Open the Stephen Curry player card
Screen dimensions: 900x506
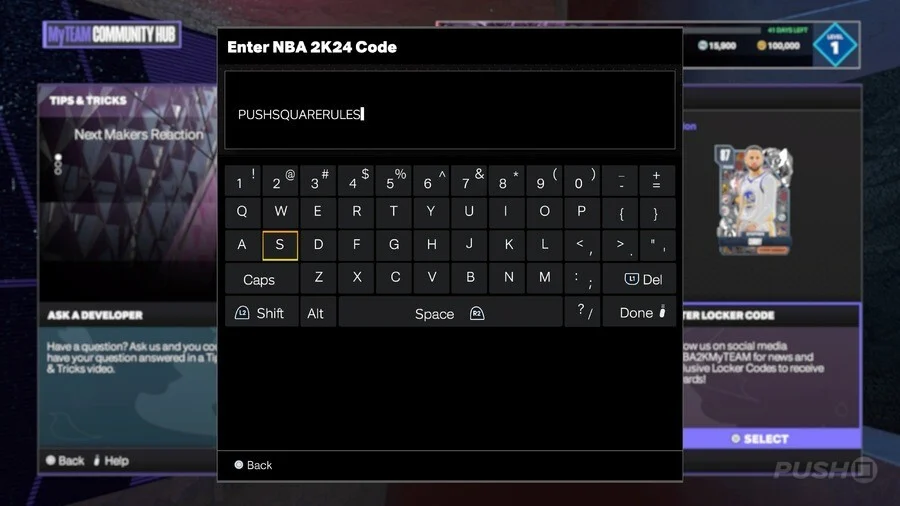(754, 200)
